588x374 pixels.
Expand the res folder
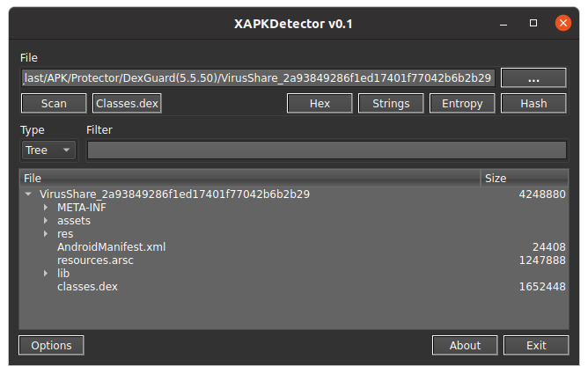(46, 234)
